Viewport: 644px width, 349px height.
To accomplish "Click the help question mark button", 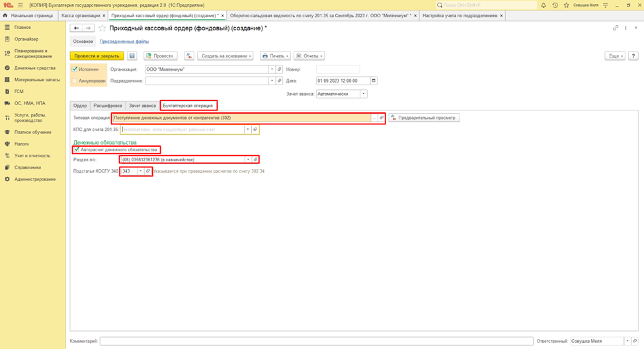I will (x=633, y=56).
